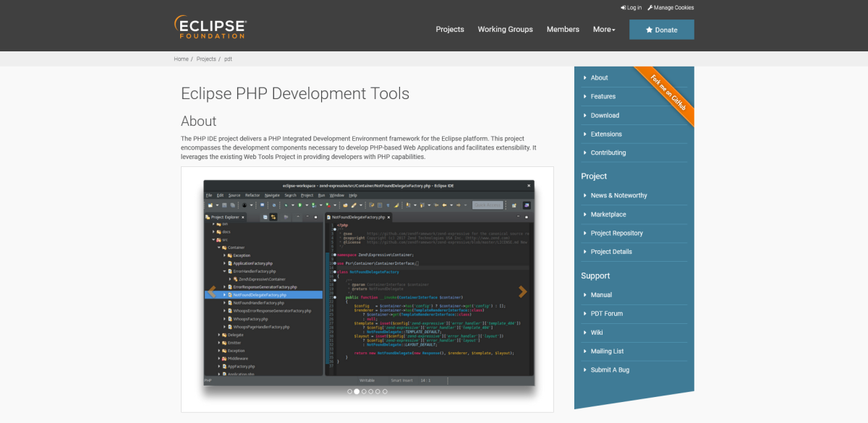
Task: Click the pdt breadcrumb entry
Action: [x=228, y=59]
